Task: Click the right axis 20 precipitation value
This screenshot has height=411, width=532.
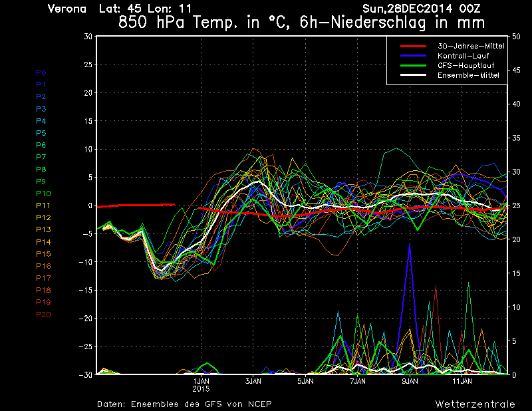Action: [516, 239]
